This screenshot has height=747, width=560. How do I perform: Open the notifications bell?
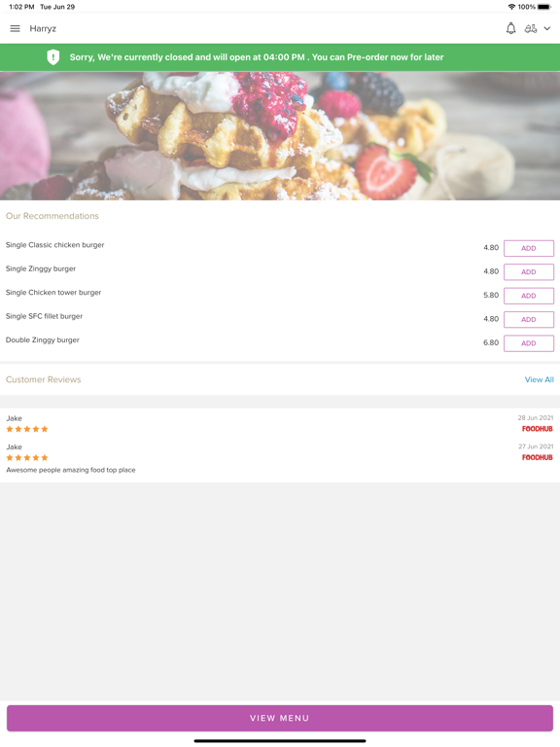pyautogui.click(x=510, y=28)
